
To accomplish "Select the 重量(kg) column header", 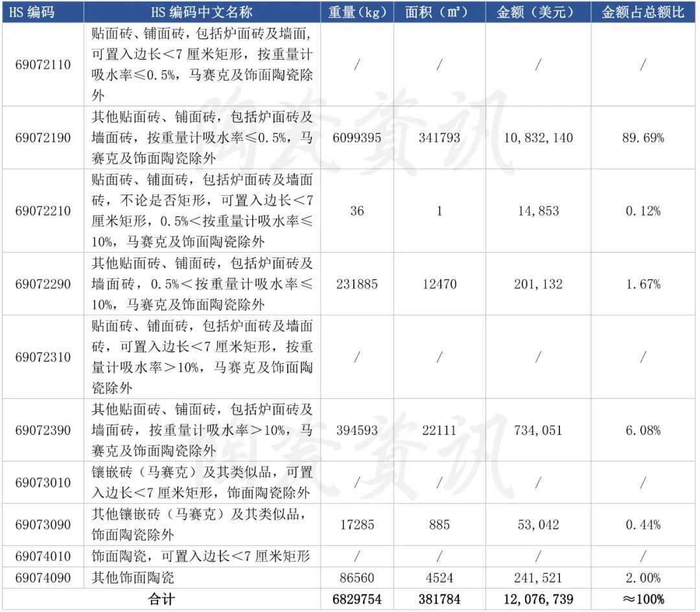I will point(357,12).
